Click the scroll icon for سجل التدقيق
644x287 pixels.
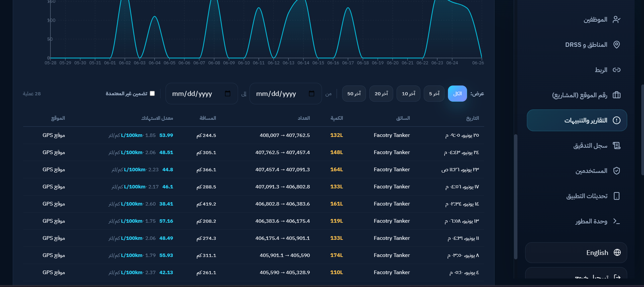[616, 146]
